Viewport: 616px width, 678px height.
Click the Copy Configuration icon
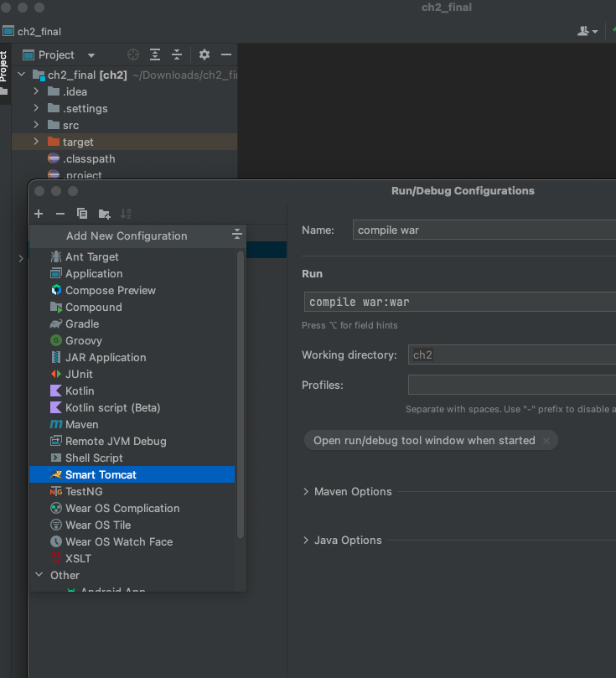[81, 214]
